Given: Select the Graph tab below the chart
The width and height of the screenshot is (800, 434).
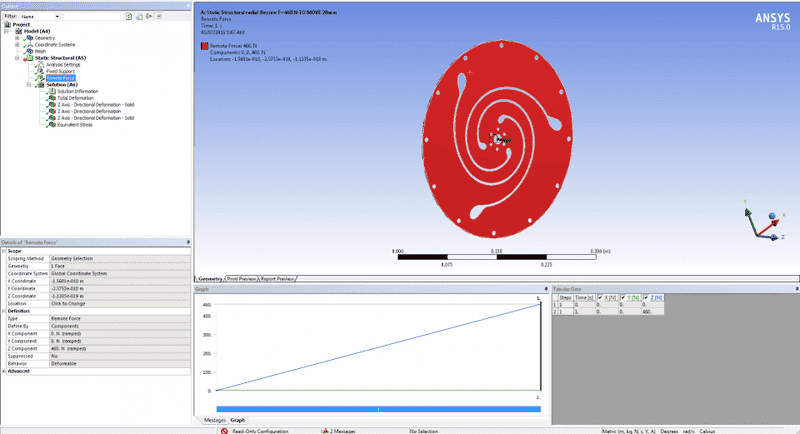Looking at the screenshot, I should tap(237, 420).
